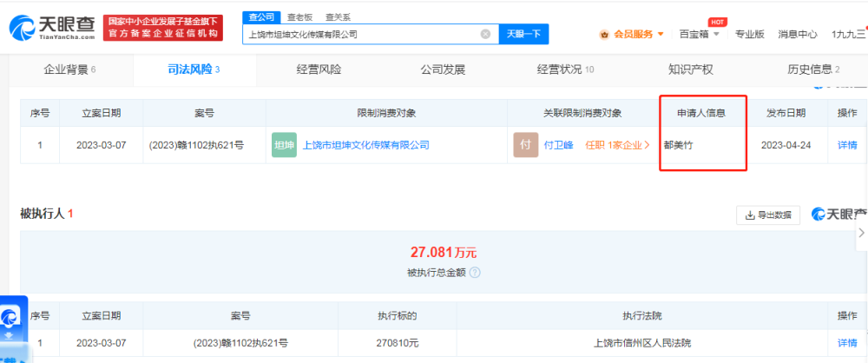
Task: Switch to the 司法风险 tab
Action: (194, 69)
